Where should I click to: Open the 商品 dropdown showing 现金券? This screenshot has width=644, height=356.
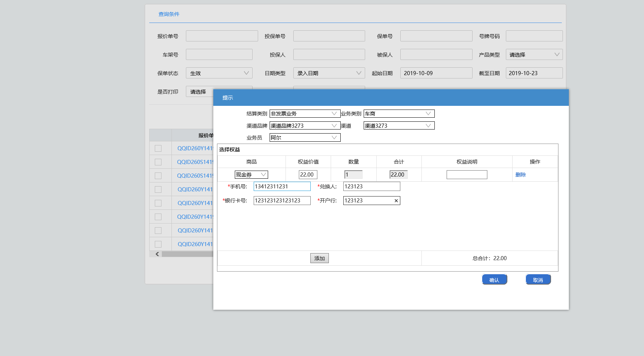(251, 175)
